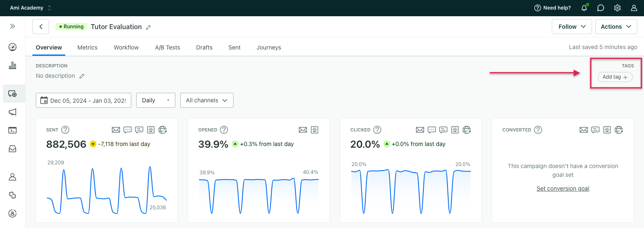Open the chat messages icon in top bar
This screenshot has width=644, height=228.
600,8
